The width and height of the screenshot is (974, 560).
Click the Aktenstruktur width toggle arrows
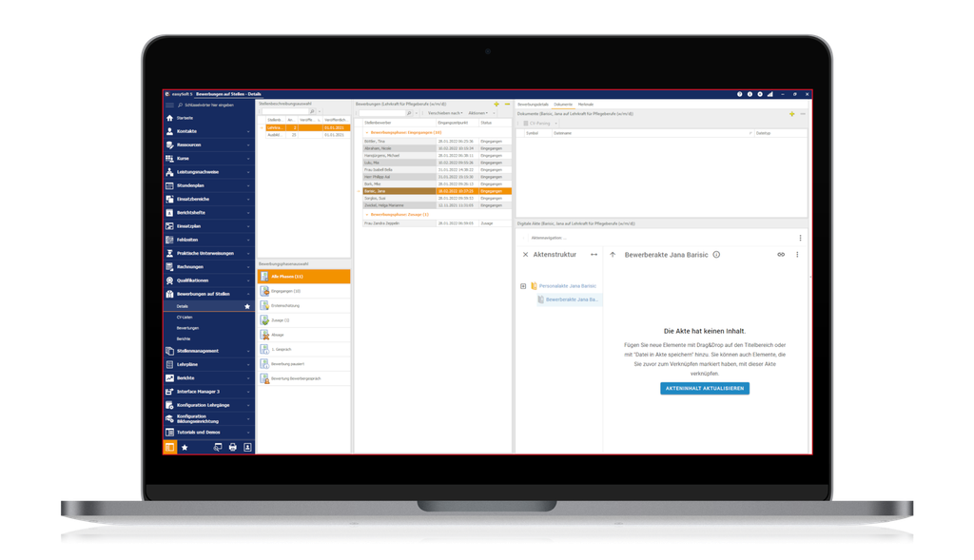click(x=594, y=255)
